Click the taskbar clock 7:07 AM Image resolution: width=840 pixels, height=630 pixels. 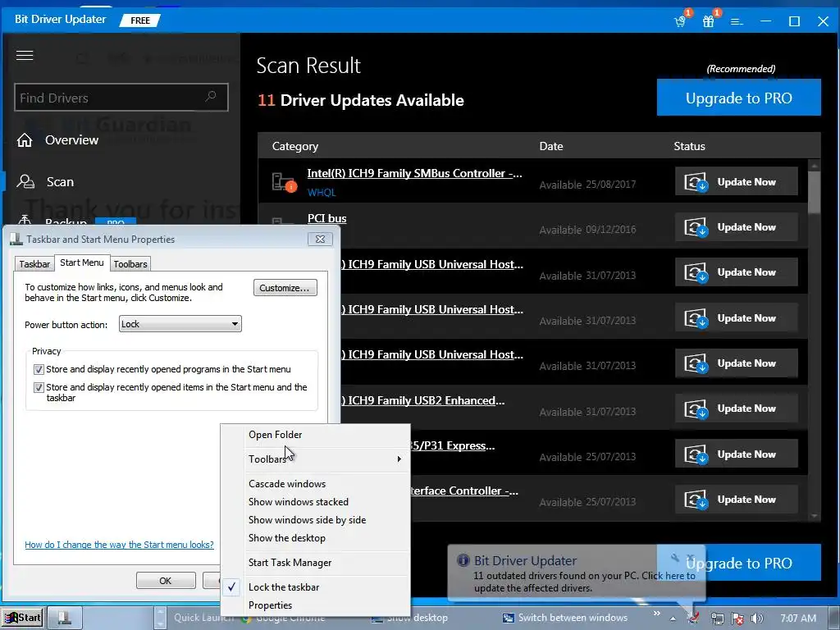[x=798, y=619]
